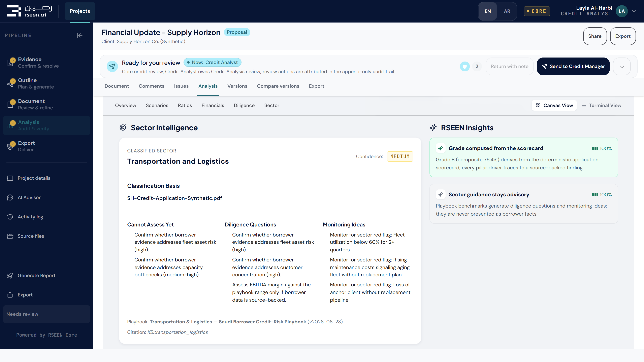
Task: Click the Now: Credit Analyst chip
Action: [x=213, y=63]
